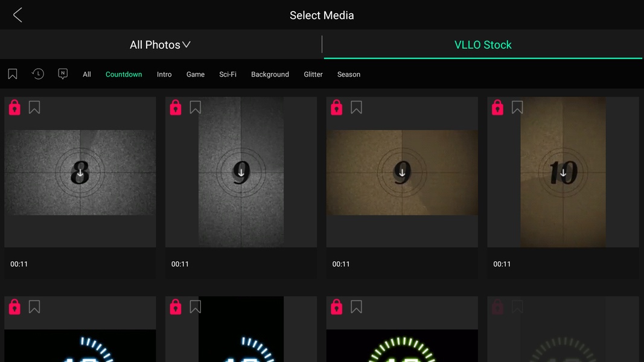Tap lock icon on gray portrait 9 countdown
The height and width of the screenshot is (362, 644).
176,107
